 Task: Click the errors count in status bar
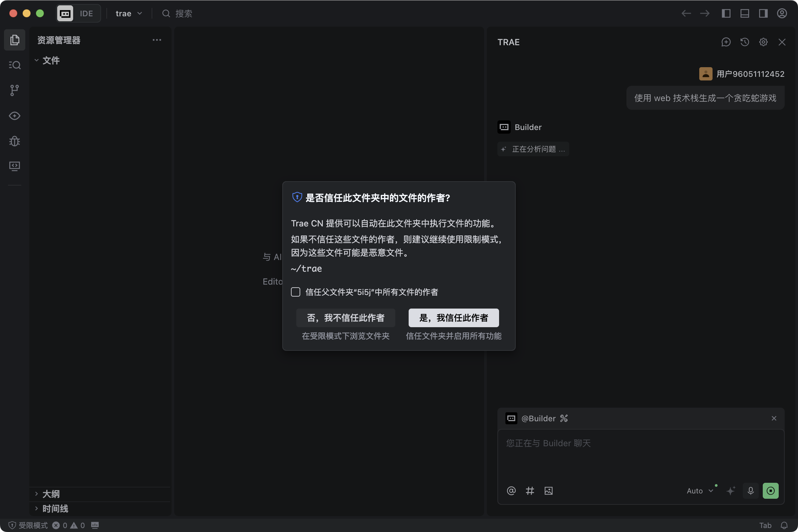coord(60,525)
